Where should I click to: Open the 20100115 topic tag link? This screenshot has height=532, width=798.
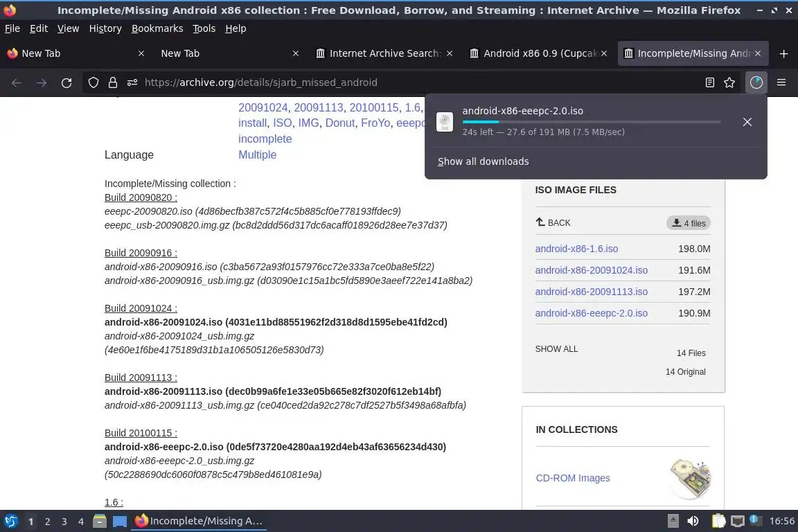pos(374,107)
